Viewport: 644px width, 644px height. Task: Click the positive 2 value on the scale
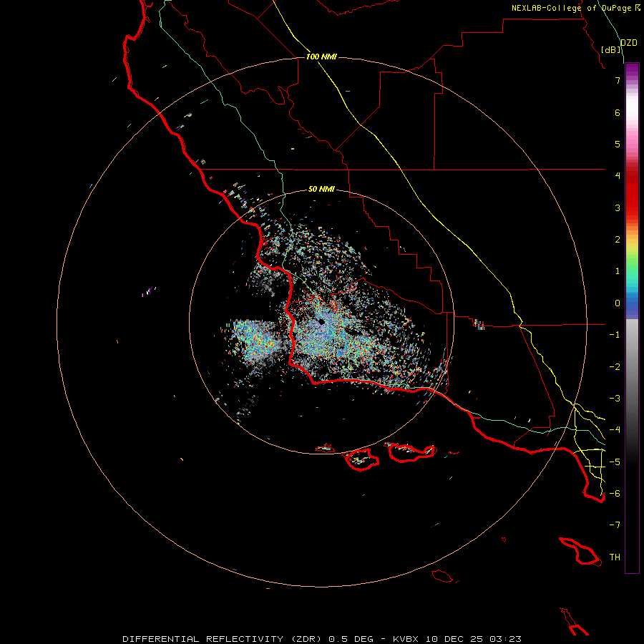[618, 240]
